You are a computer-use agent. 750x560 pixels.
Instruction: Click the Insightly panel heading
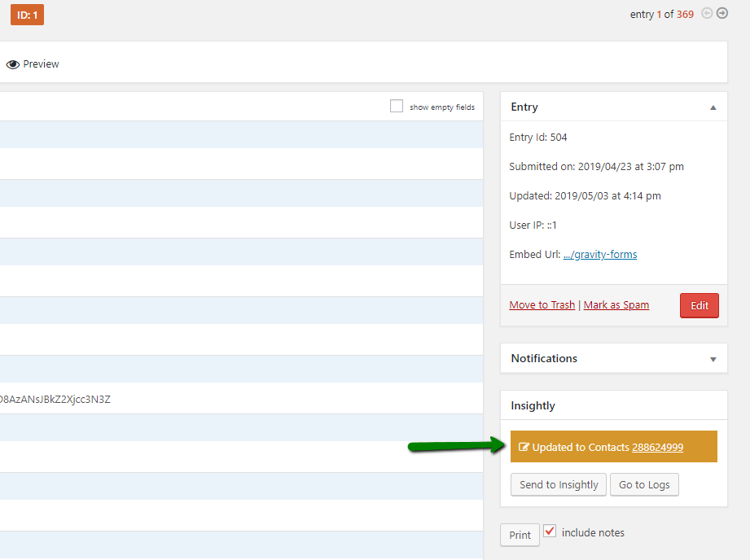point(533,406)
